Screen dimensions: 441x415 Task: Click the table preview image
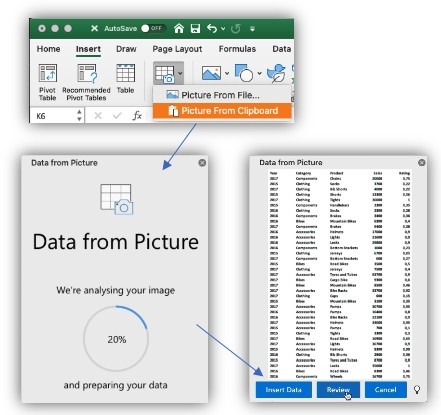[340, 274]
